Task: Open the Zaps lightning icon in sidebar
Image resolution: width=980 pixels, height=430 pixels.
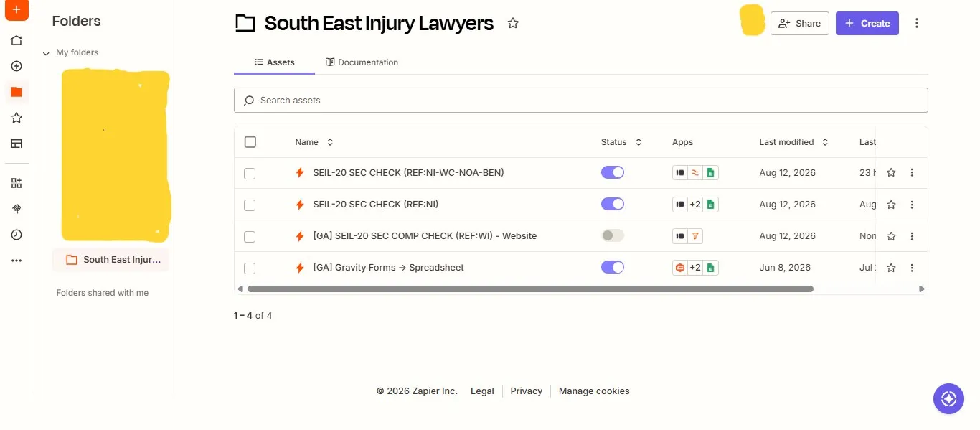Action: 17,66
